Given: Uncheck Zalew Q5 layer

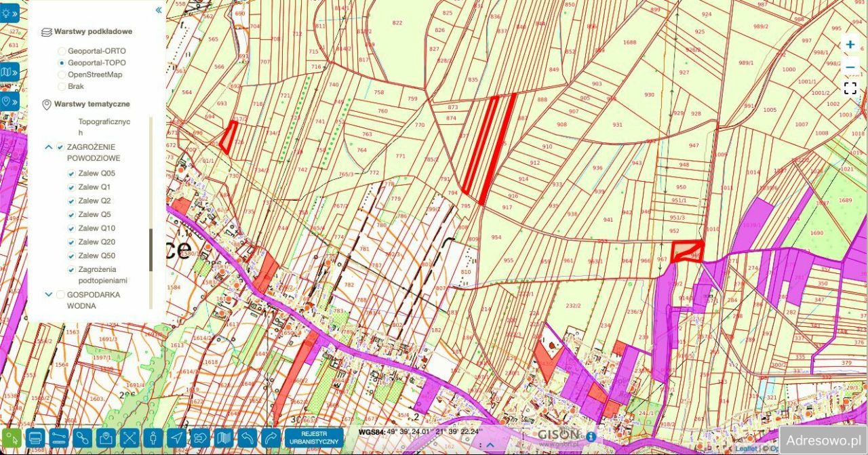Looking at the screenshot, I should tap(71, 215).
